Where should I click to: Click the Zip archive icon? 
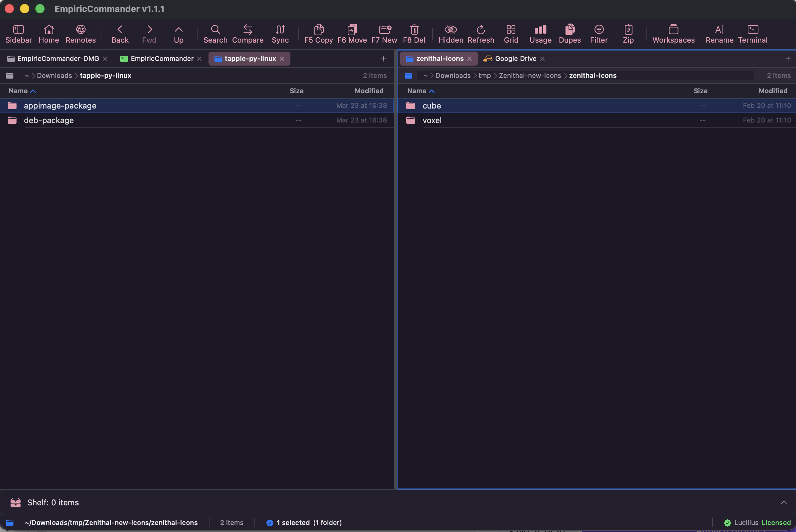pos(628,34)
